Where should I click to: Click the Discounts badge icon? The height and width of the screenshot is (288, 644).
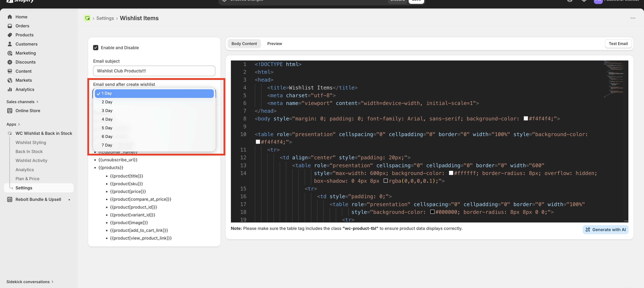point(10,62)
